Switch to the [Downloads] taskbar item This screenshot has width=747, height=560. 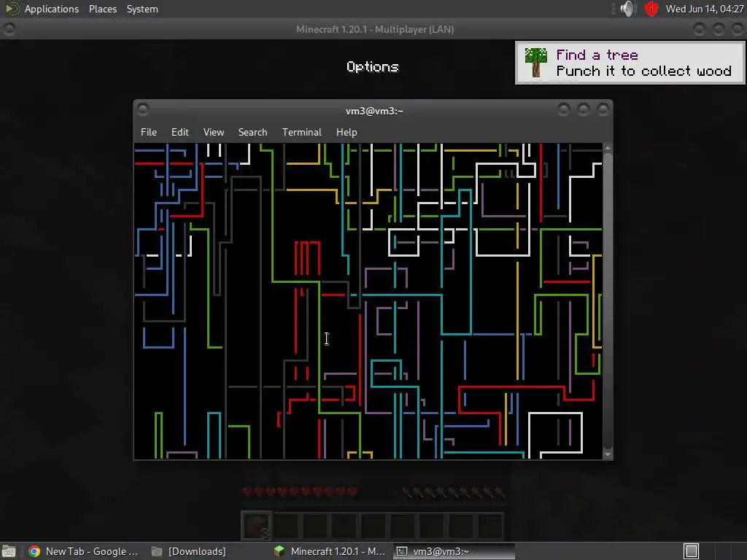(x=189, y=551)
